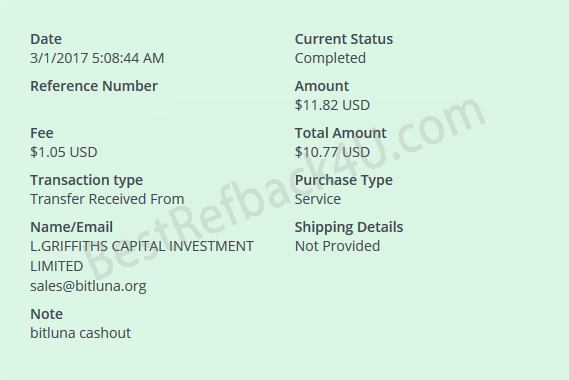The image size is (569, 380).
Task: Click the Service purchase type value
Action: click(318, 199)
